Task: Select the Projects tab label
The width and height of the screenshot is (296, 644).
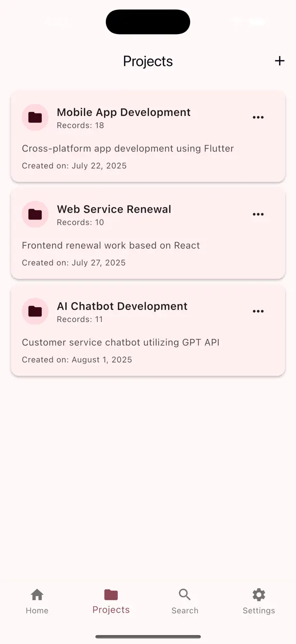Action: (110, 610)
